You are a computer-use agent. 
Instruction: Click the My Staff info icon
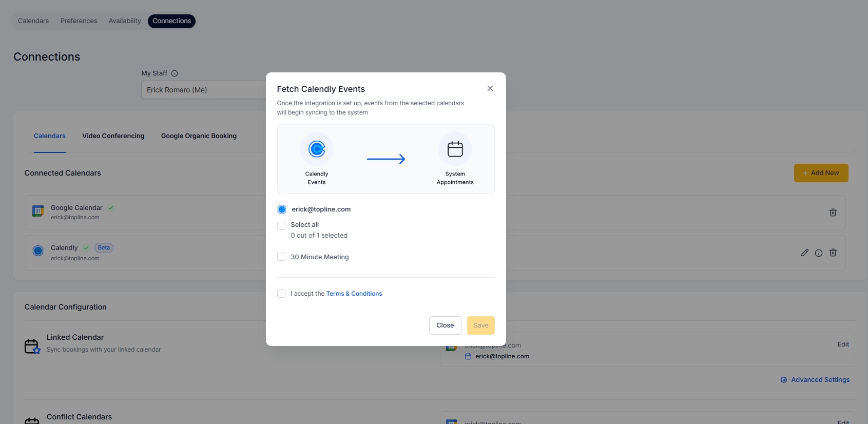click(x=175, y=73)
